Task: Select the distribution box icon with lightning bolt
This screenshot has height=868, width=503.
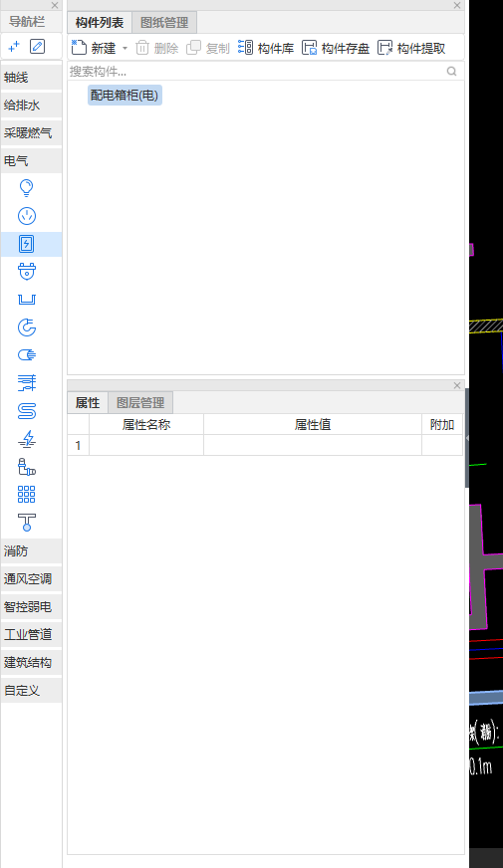Action: (27, 244)
